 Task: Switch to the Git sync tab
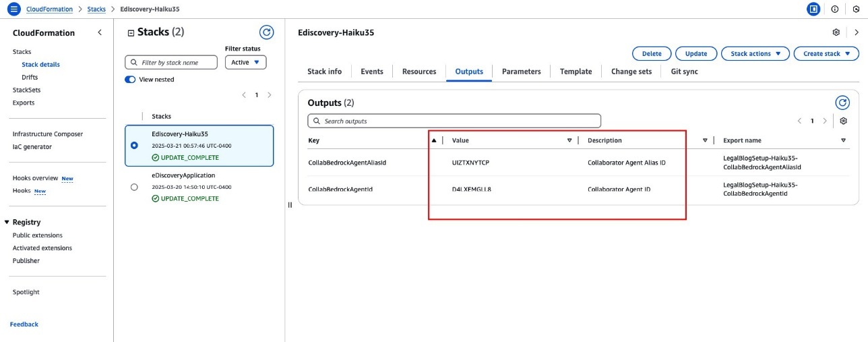click(685, 72)
